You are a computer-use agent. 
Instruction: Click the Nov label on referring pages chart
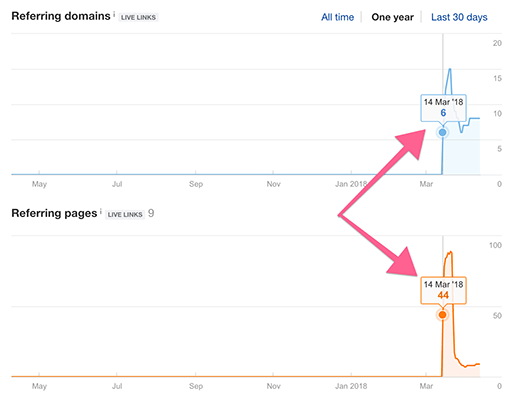(x=273, y=386)
